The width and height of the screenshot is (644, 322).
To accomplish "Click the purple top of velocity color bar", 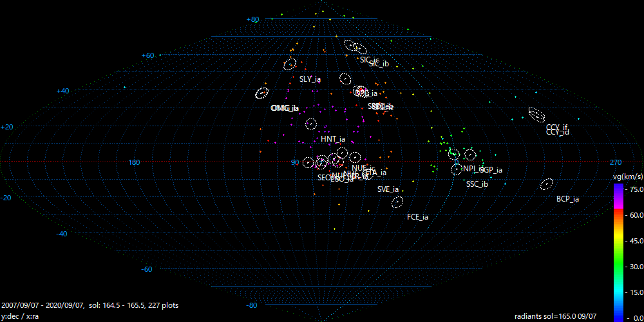I will (618, 188).
